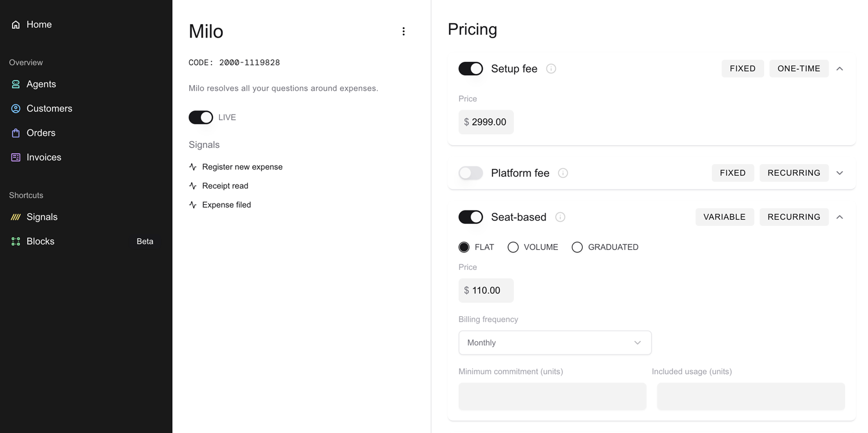868x433 pixels.
Task: Click the Receipt read signal entry
Action: click(x=225, y=186)
